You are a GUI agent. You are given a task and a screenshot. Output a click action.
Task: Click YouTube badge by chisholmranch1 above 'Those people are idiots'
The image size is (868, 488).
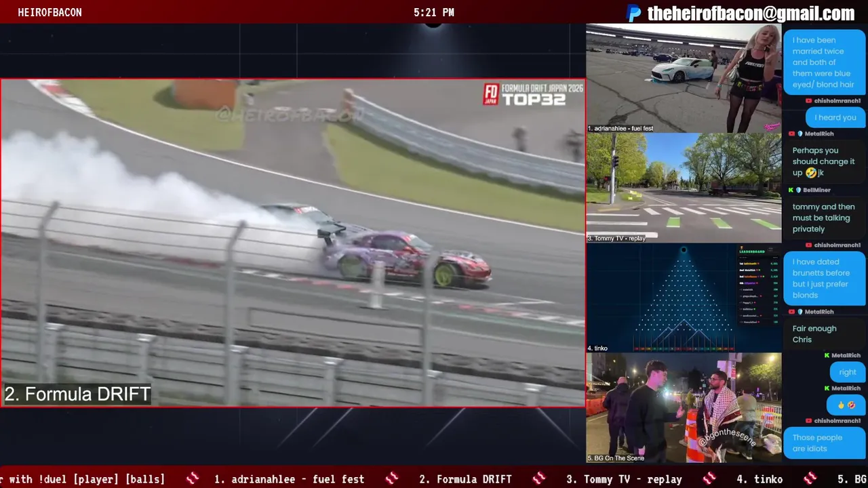pos(809,421)
